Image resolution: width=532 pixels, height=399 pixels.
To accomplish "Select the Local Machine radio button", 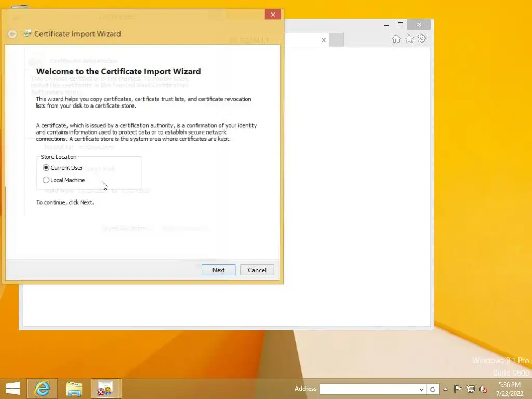I will coord(64,180).
